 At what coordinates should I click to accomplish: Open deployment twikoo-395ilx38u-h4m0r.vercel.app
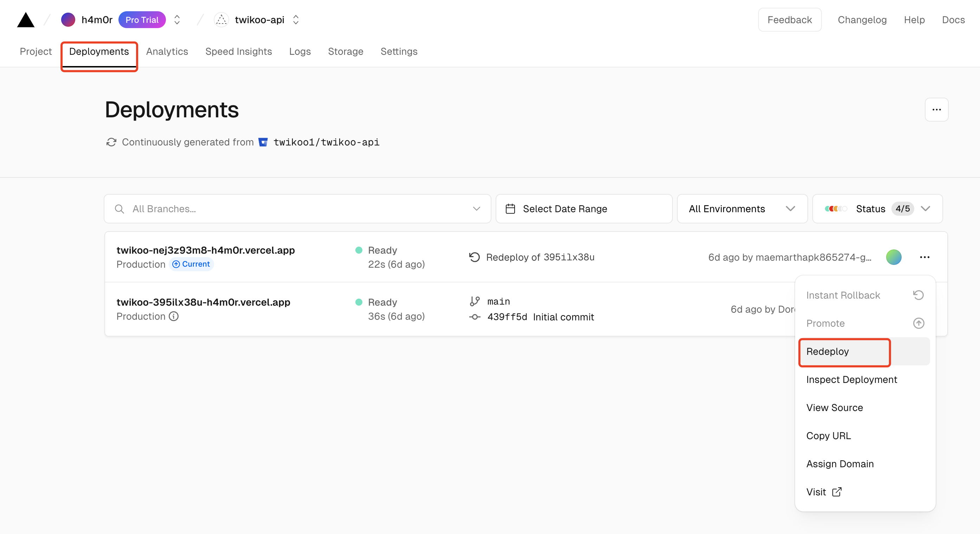coord(203,302)
